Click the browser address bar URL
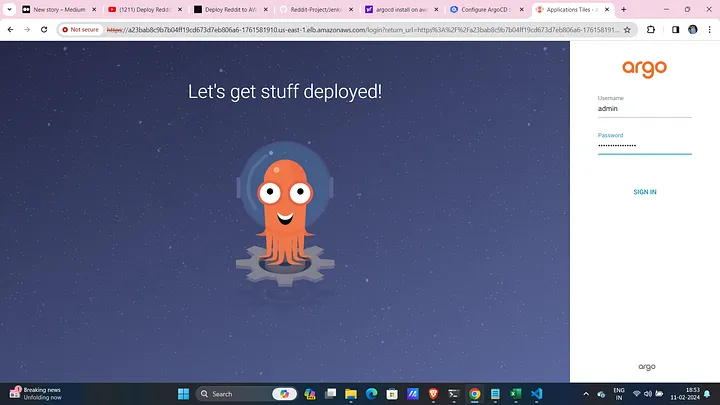Image resolution: width=720 pixels, height=405 pixels. click(363, 30)
